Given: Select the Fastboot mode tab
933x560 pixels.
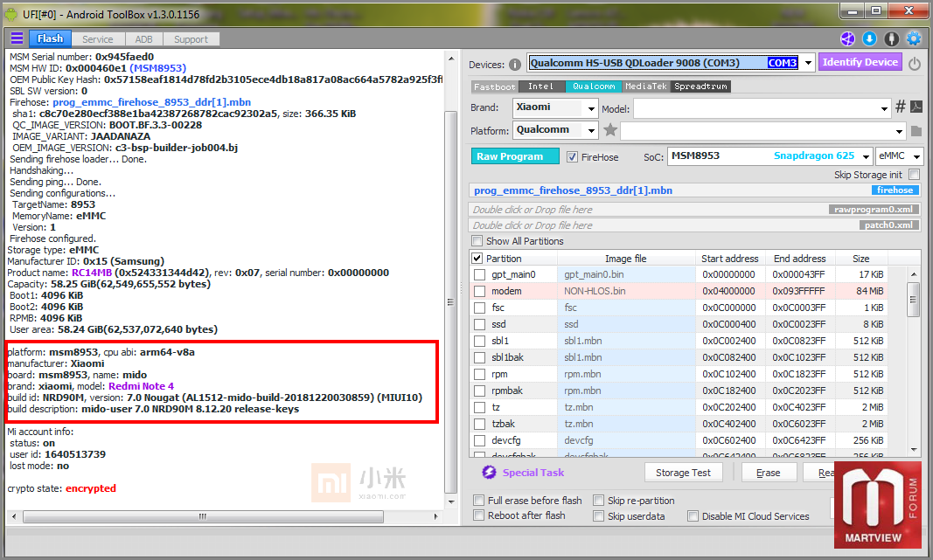Looking at the screenshot, I should pyautogui.click(x=494, y=86).
